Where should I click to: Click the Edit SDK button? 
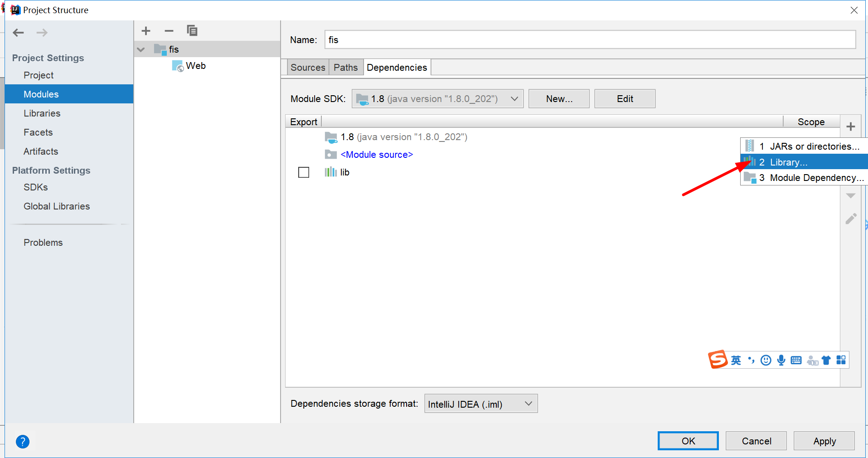tap(625, 99)
